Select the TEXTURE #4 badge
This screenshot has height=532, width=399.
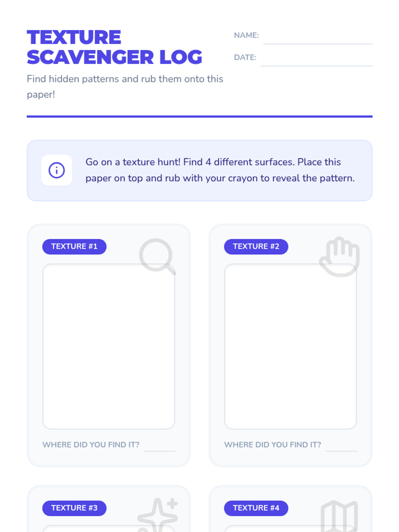[x=256, y=508]
